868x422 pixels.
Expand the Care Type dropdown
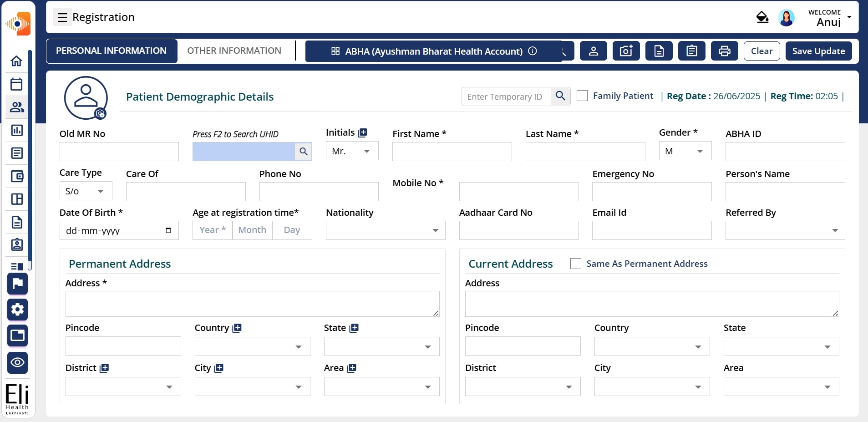click(x=86, y=191)
